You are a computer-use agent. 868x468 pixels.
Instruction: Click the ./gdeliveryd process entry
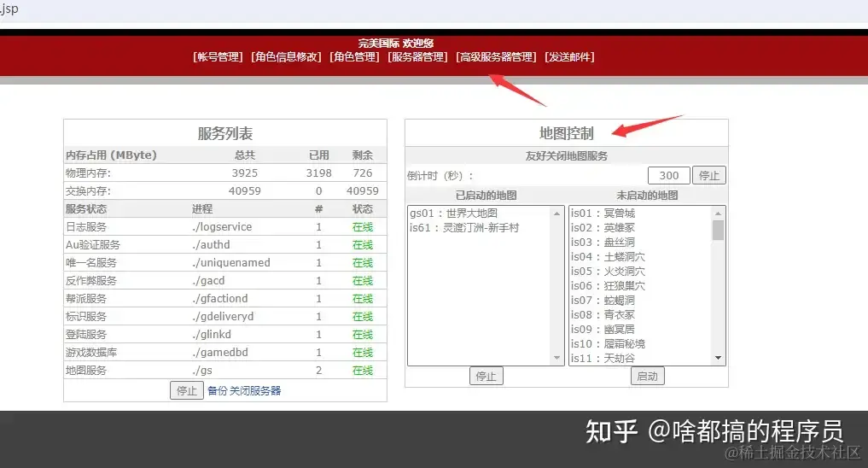[223, 316]
